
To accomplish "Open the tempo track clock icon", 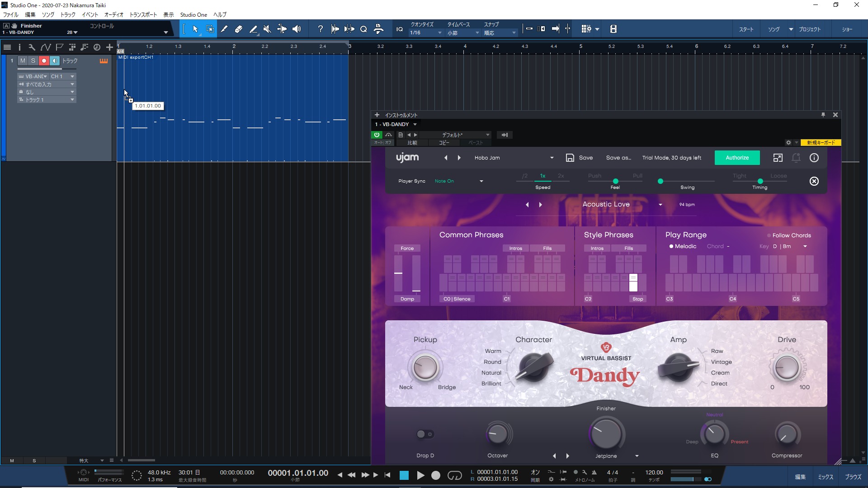I will coord(97,47).
